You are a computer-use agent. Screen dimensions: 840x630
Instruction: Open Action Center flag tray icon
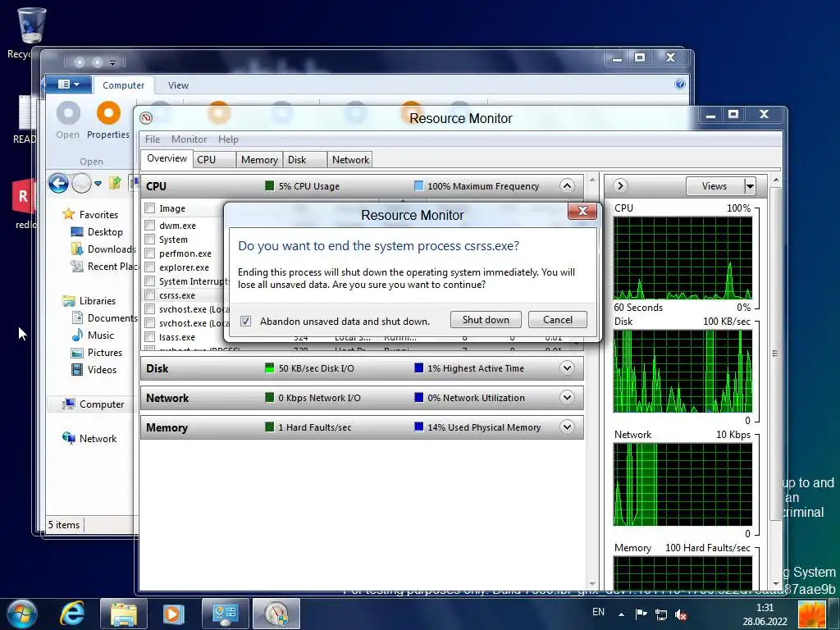pos(641,614)
